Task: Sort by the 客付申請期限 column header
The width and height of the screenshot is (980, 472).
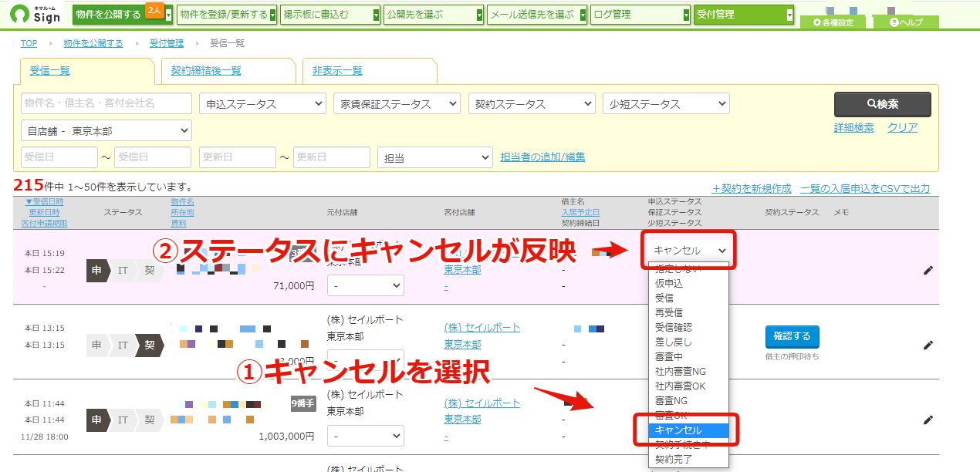Action: pyautogui.click(x=44, y=223)
